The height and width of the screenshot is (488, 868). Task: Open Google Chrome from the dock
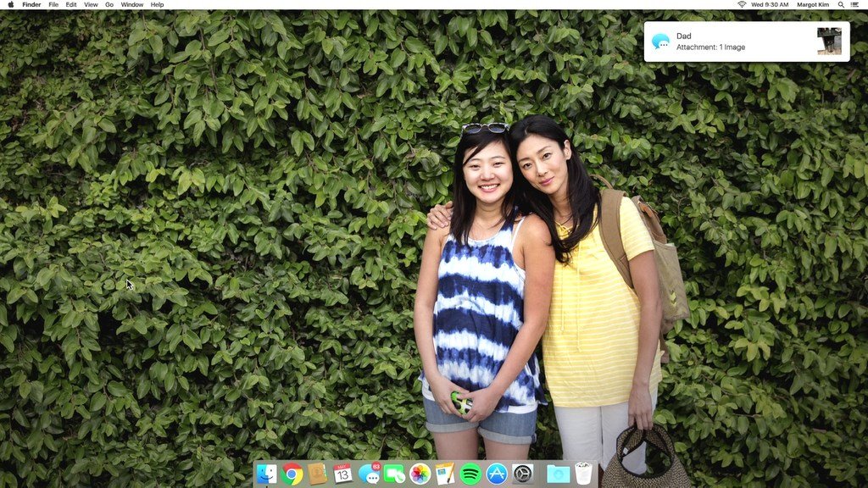(x=292, y=474)
